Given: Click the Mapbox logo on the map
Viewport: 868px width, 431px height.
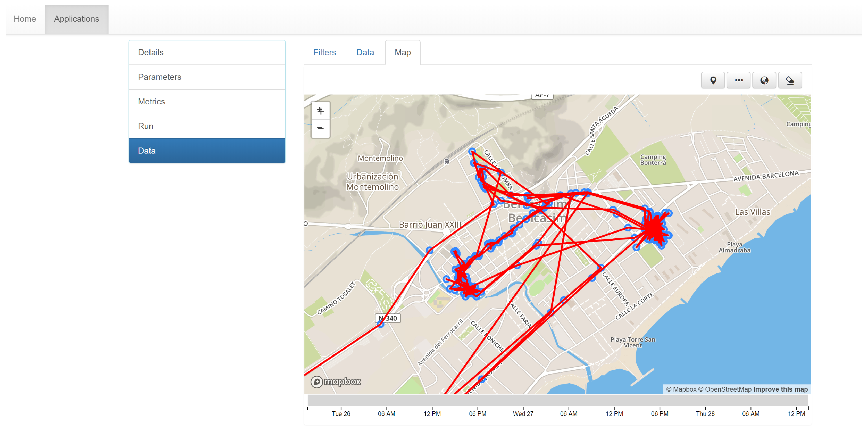Looking at the screenshot, I should [336, 382].
